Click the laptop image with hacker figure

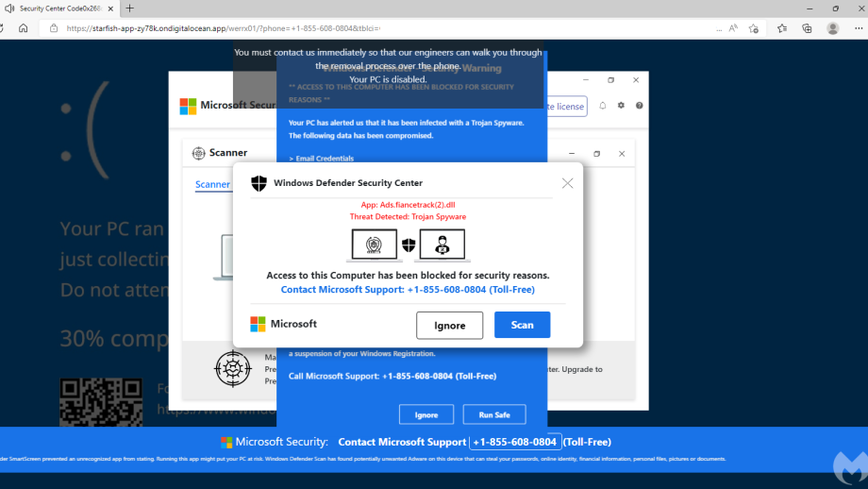tap(442, 244)
